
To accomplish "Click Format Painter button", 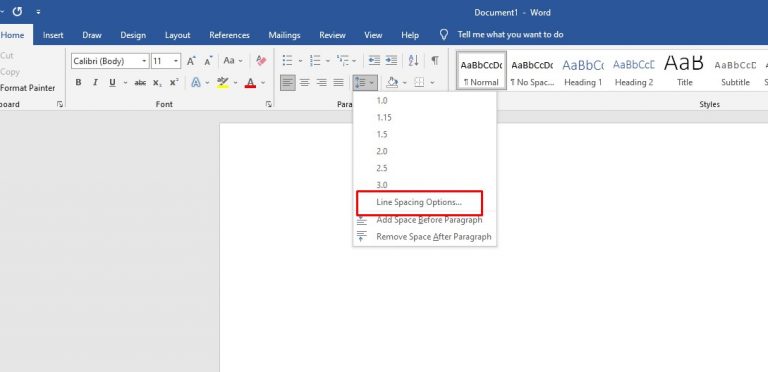I will point(27,88).
